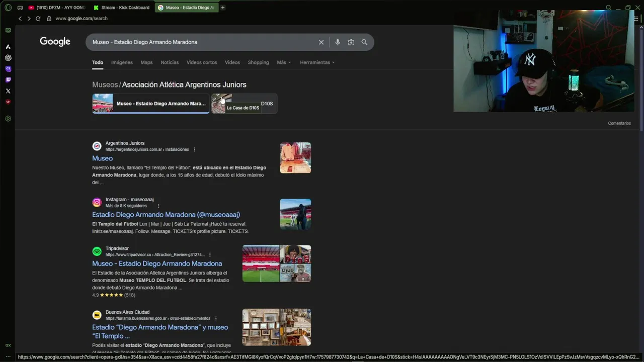
Task: Switch to the Videos results tab
Action: pyautogui.click(x=232, y=62)
